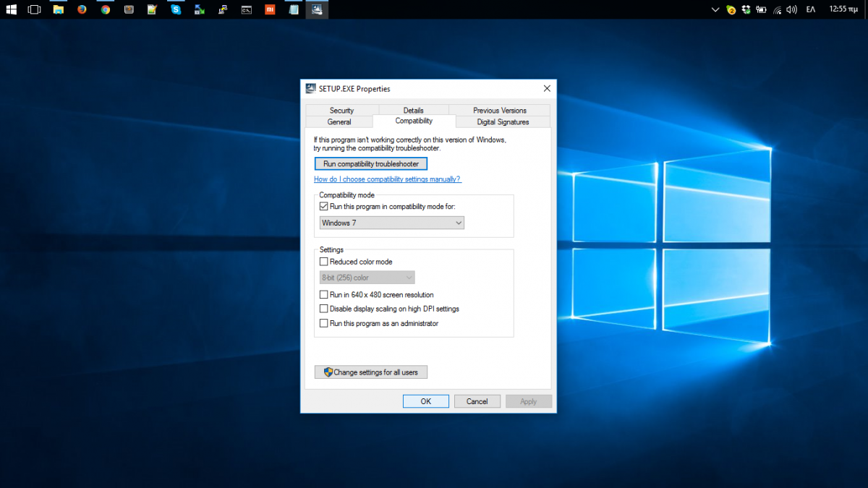This screenshot has height=488, width=868.
Task: Confirm with the OK button
Action: [426, 401]
